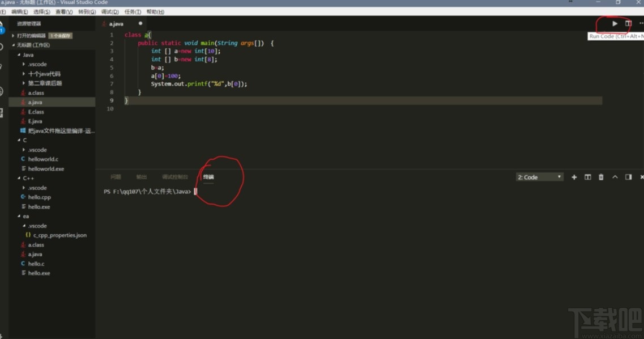Click the Java icon beside a.class under Java
644x339 pixels.
click(23, 93)
